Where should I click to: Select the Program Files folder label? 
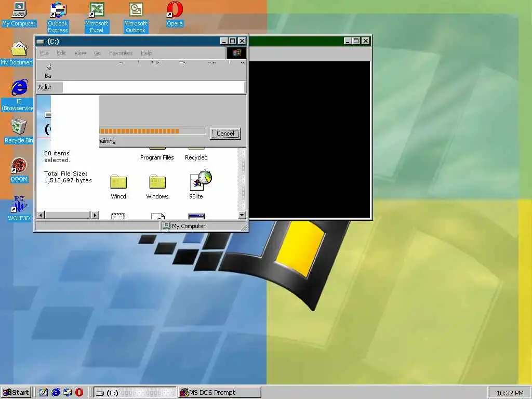[x=157, y=157]
